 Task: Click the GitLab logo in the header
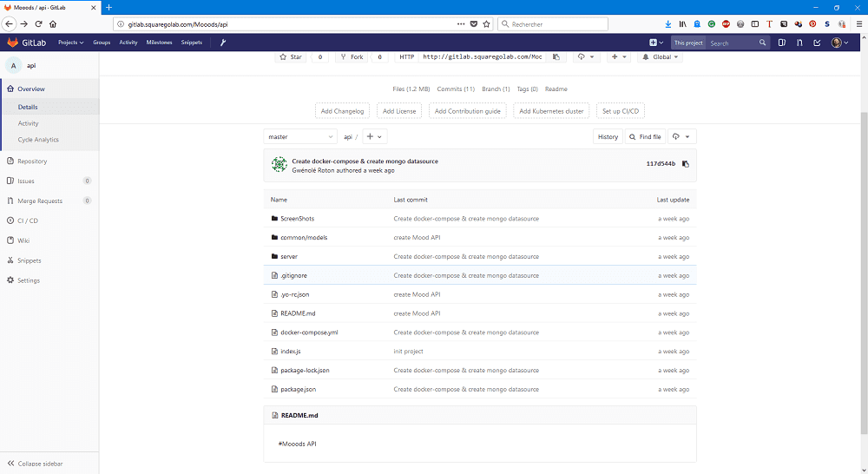coord(26,43)
